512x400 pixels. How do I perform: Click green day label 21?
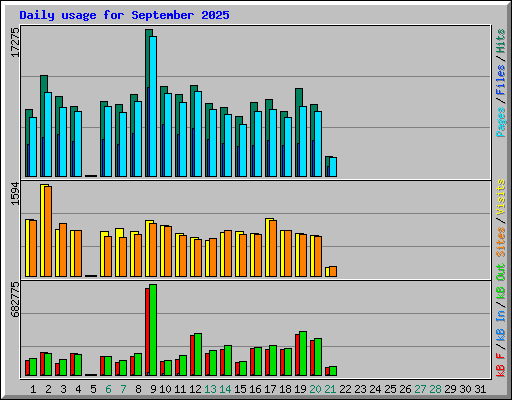click(x=330, y=389)
